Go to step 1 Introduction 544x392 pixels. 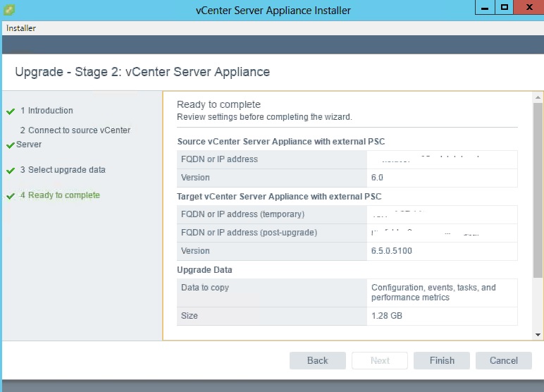[x=47, y=111]
